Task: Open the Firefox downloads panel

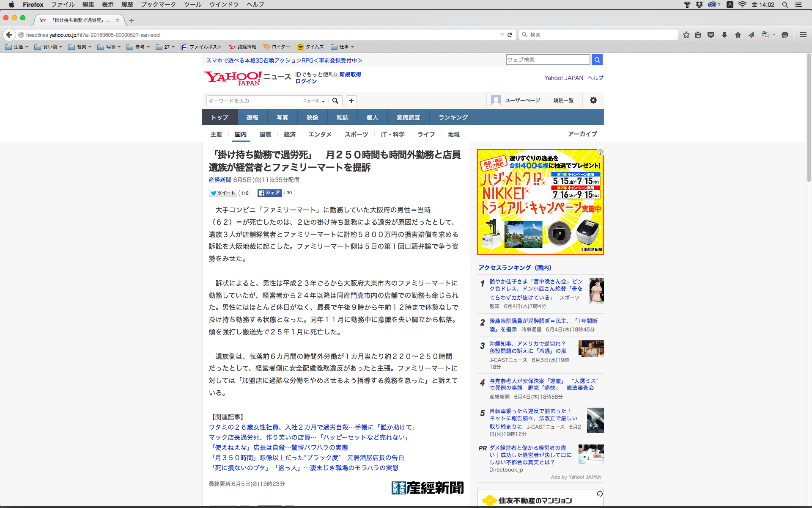Action: coord(724,35)
